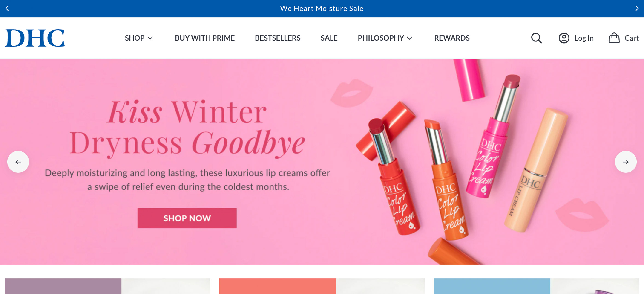Open BUY WITH PRIME menu item

pos(204,38)
